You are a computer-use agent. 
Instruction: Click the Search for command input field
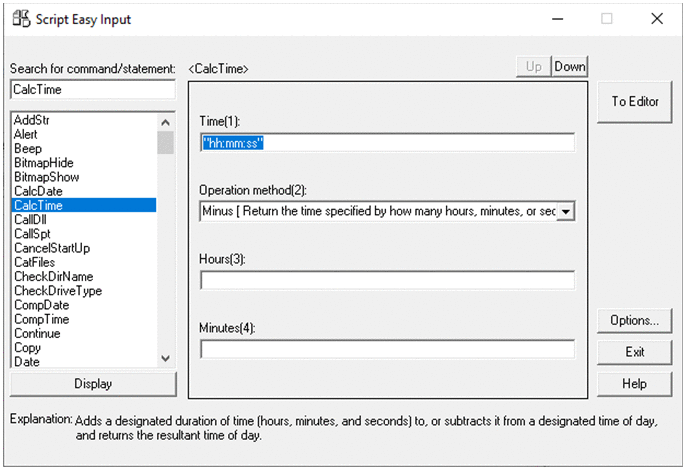(x=92, y=90)
